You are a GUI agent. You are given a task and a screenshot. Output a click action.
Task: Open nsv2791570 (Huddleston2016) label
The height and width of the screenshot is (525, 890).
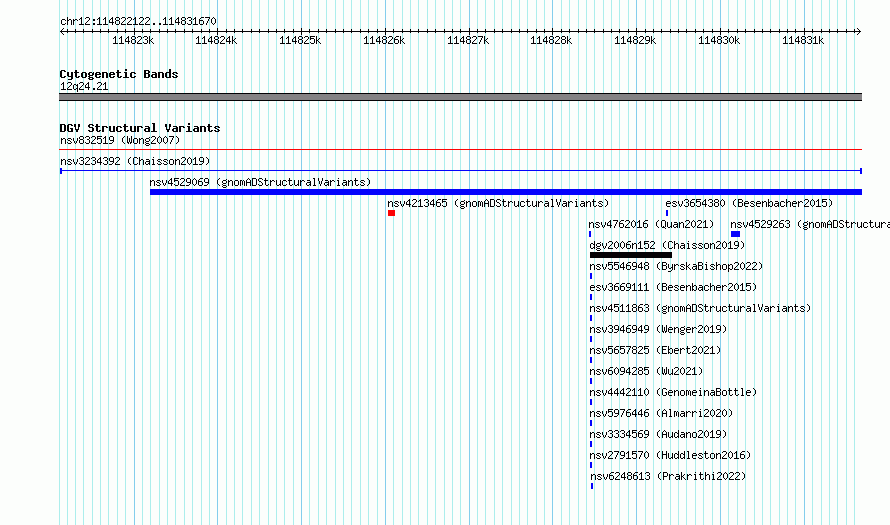click(670, 455)
